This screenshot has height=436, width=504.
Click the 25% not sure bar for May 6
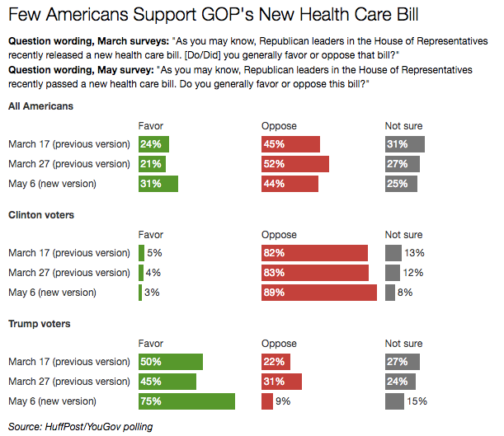(401, 184)
